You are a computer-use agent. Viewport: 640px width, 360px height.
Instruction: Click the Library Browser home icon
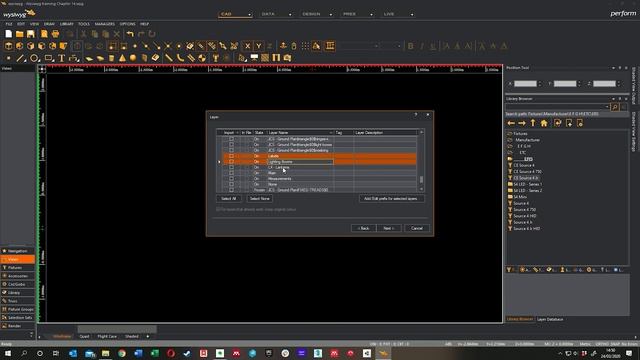click(544, 123)
